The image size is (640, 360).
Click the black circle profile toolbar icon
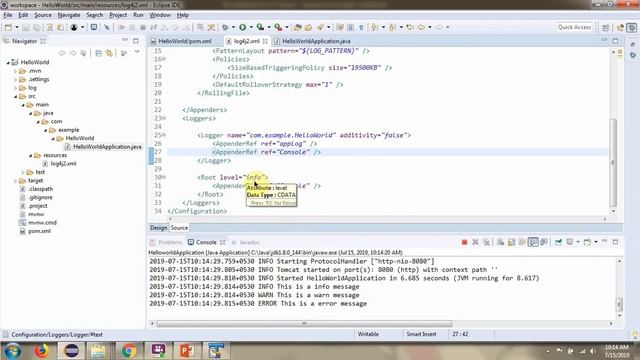pyautogui.click(x=74, y=27)
